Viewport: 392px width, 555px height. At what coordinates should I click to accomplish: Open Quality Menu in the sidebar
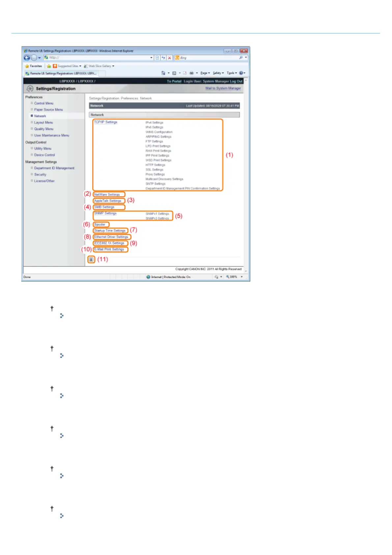coord(43,129)
